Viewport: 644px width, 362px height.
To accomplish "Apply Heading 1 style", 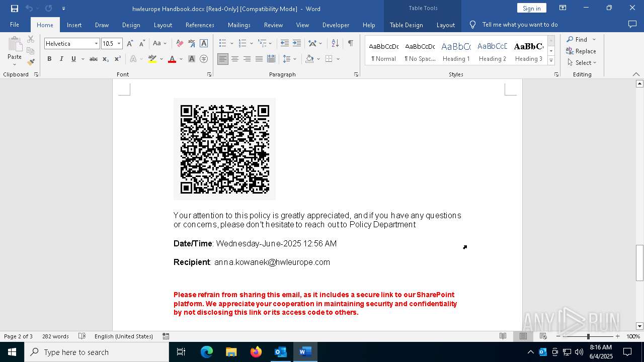I will point(456,51).
